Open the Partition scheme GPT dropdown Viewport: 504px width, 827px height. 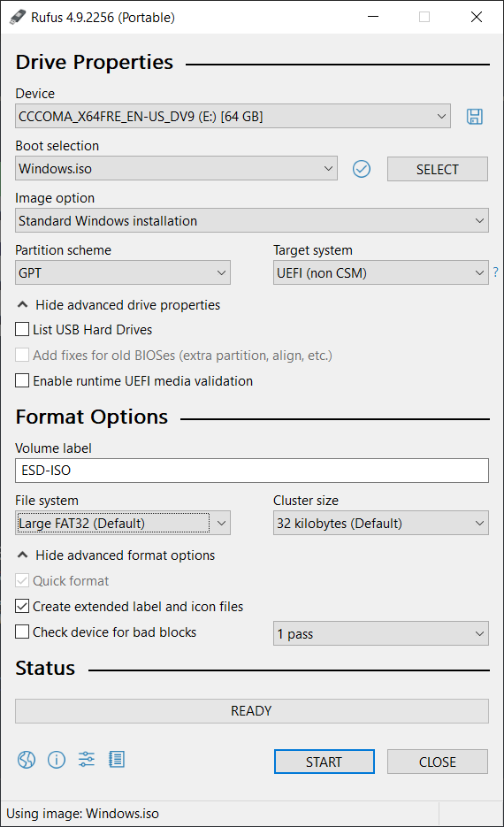(x=122, y=272)
